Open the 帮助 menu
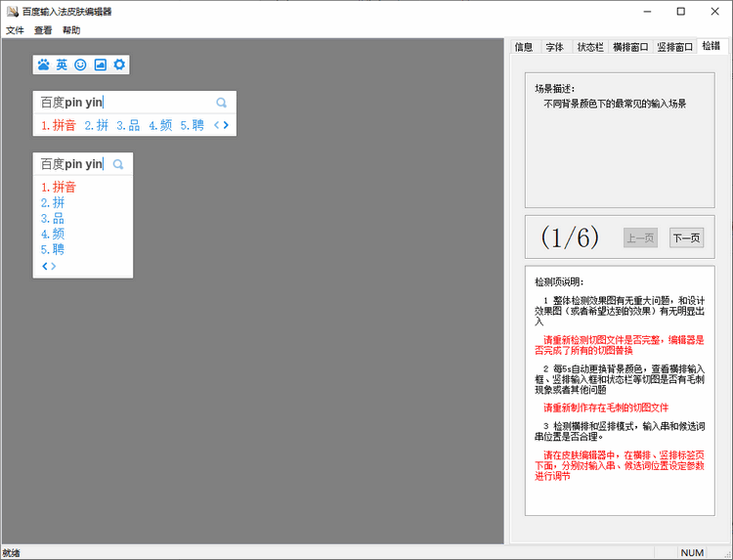 click(x=71, y=30)
